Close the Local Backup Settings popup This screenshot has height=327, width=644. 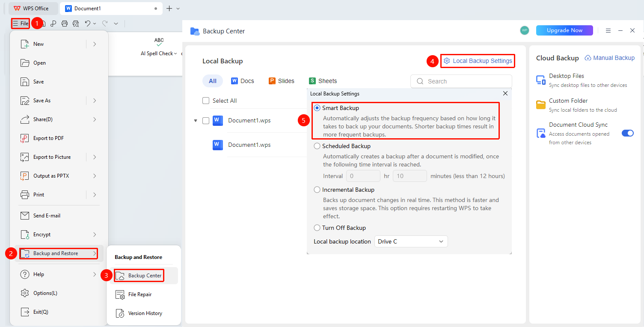coord(505,93)
